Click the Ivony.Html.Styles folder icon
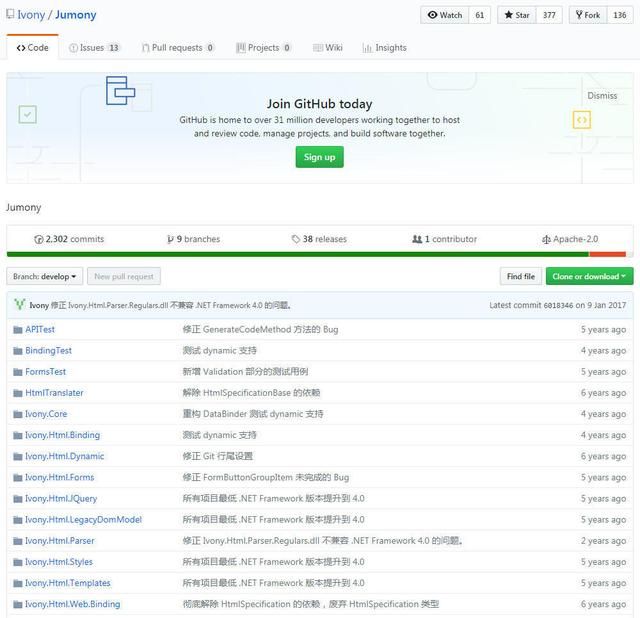This screenshot has width=640, height=618. click(18, 562)
